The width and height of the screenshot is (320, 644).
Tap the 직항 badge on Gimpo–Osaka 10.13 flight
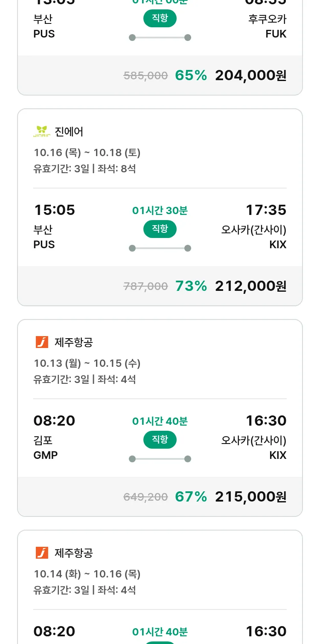tap(160, 440)
